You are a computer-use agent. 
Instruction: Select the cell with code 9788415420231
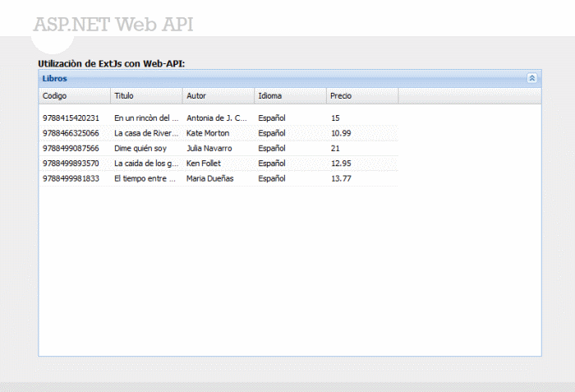[71, 118]
